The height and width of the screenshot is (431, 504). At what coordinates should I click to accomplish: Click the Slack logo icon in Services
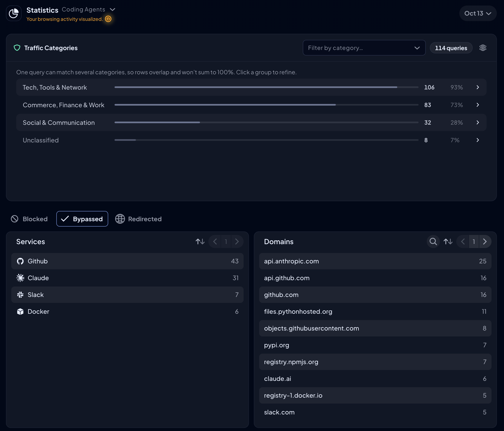20,295
